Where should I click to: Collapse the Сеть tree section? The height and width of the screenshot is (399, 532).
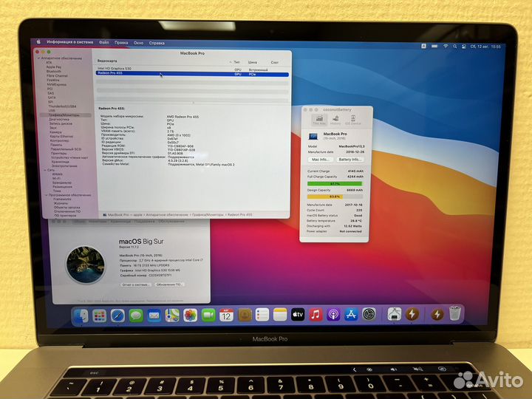[45, 170]
